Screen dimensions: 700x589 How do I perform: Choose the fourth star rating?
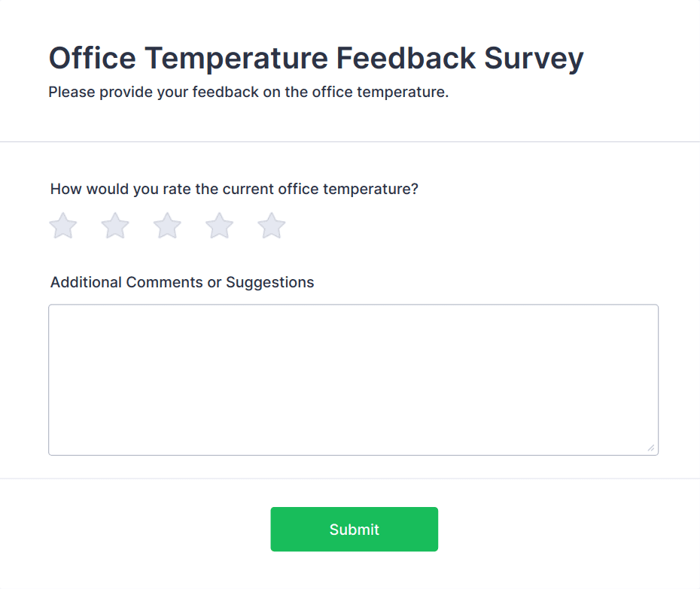click(x=220, y=226)
